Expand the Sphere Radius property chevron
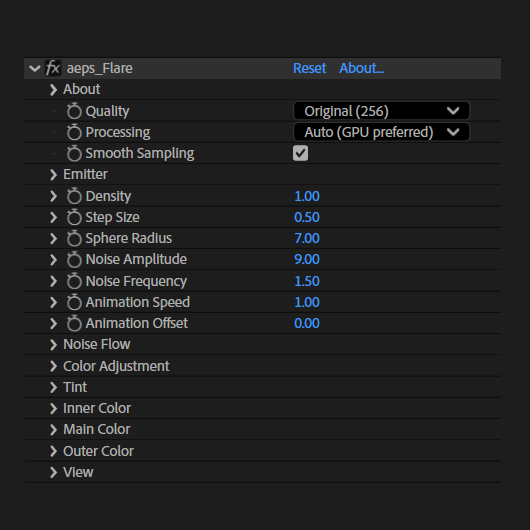 pos(53,239)
